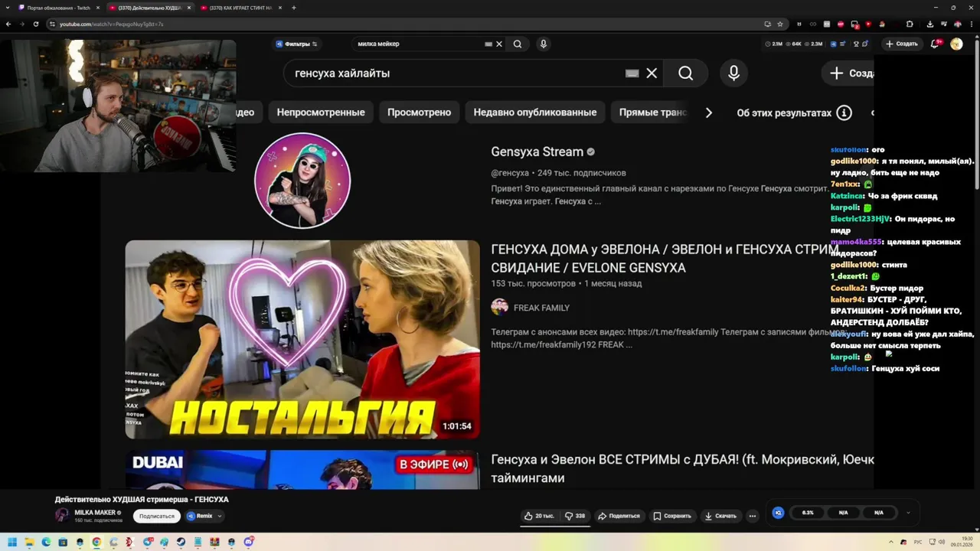This screenshot has height=551, width=980.
Task: Open the 'Gensyxa Stream' channel title
Action: (x=537, y=152)
